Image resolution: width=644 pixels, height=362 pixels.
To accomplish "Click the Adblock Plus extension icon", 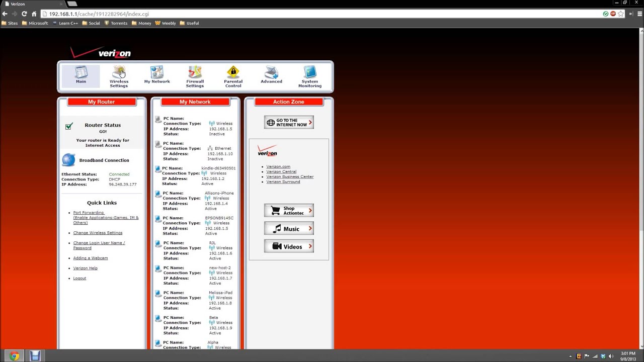I will (613, 14).
